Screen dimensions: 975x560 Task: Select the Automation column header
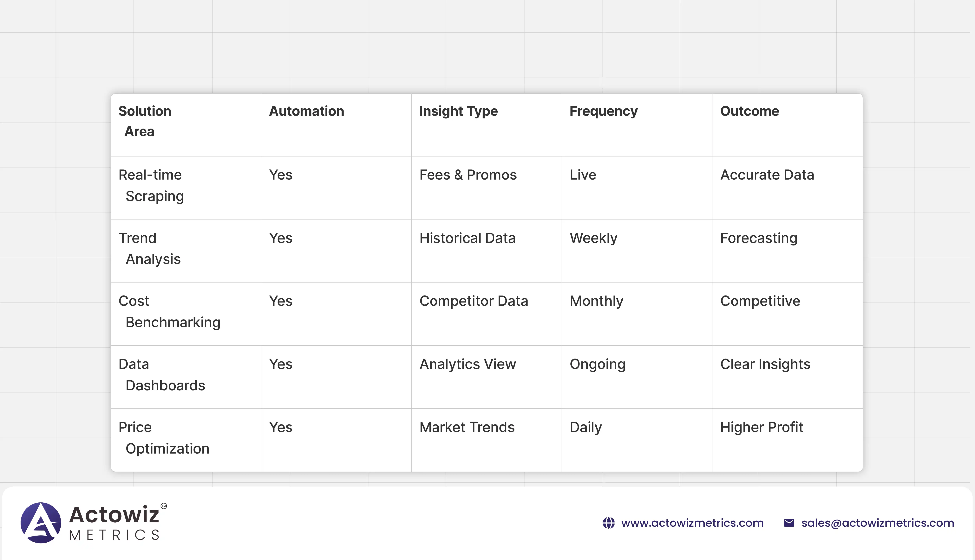click(306, 111)
